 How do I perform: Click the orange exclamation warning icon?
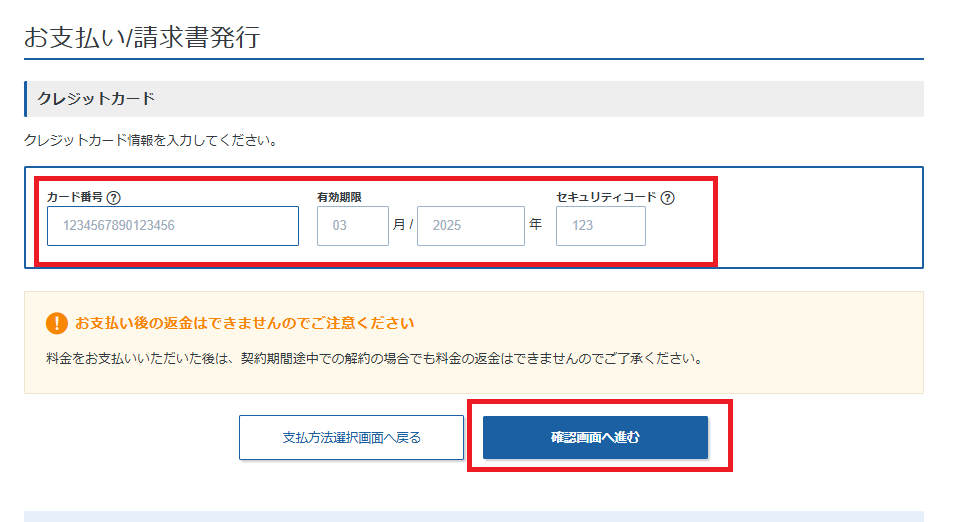56,324
